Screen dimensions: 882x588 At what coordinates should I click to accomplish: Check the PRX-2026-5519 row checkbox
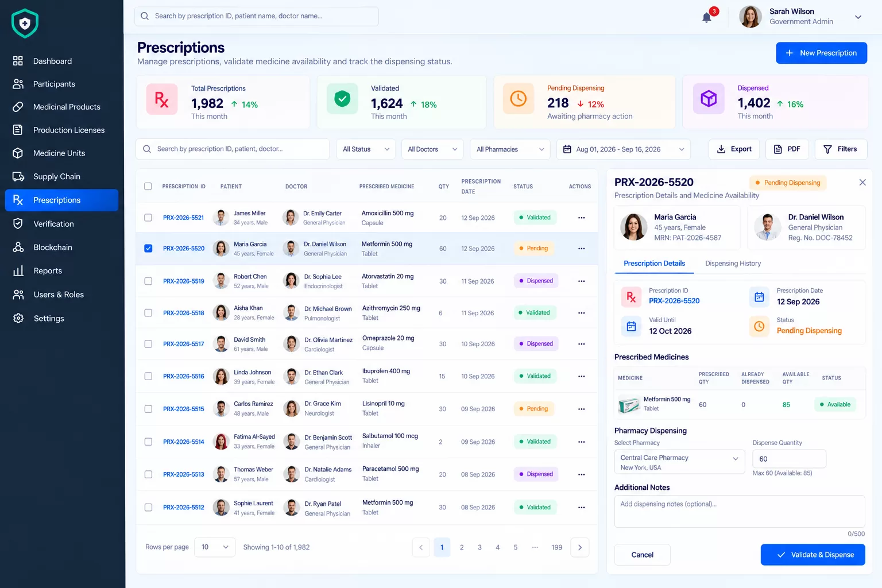pos(148,281)
